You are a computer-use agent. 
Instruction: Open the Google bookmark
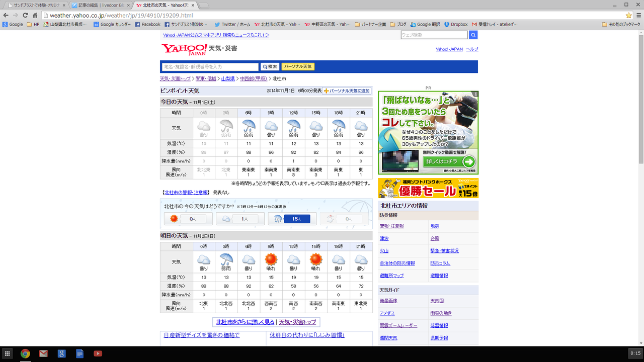tap(13, 24)
